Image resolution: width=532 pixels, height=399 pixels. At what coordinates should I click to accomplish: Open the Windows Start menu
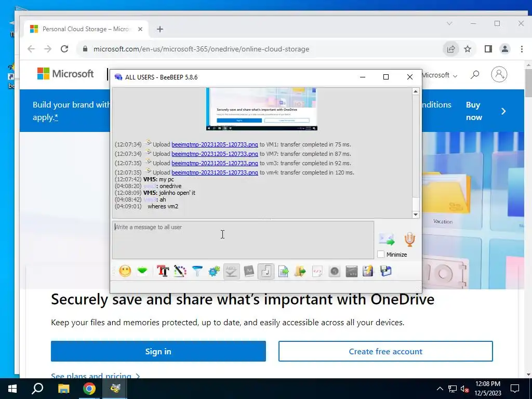(x=12, y=389)
